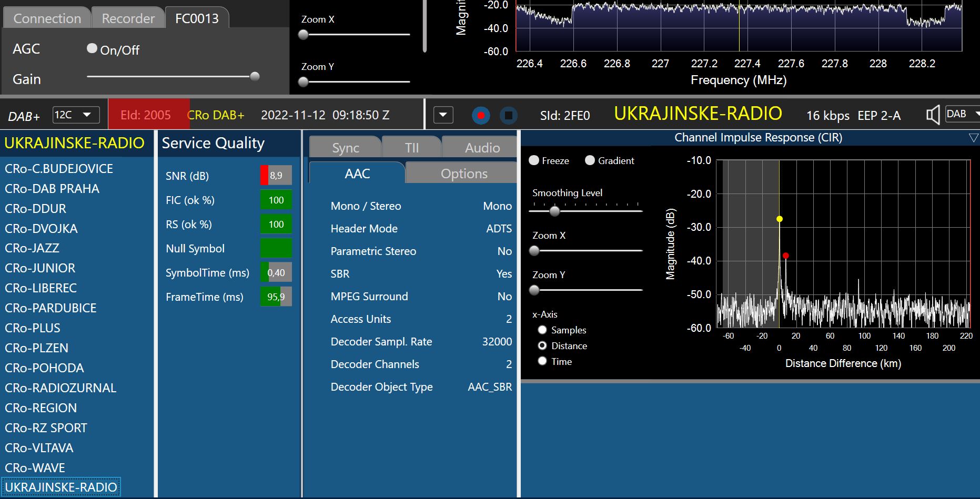Select CRo-RADIOZURNAL from the service list
This screenshot has width=980, height=499.
(x=60, y=388)
